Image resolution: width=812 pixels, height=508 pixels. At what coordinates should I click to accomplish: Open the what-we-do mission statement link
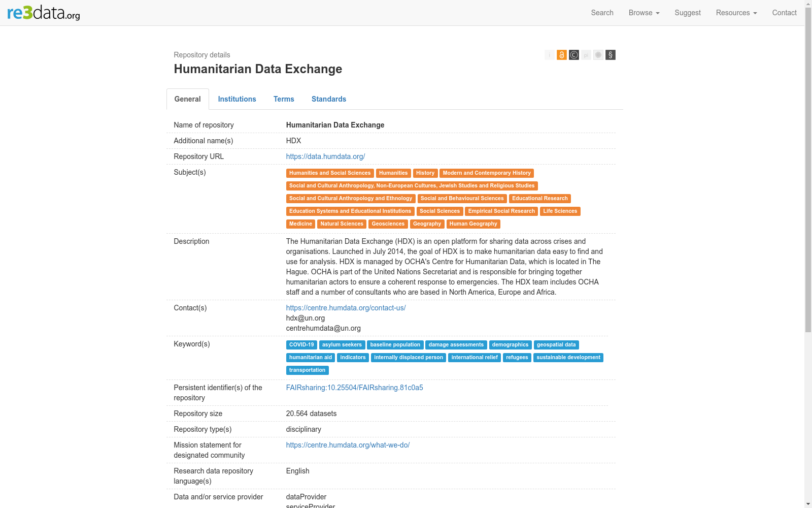348,445
